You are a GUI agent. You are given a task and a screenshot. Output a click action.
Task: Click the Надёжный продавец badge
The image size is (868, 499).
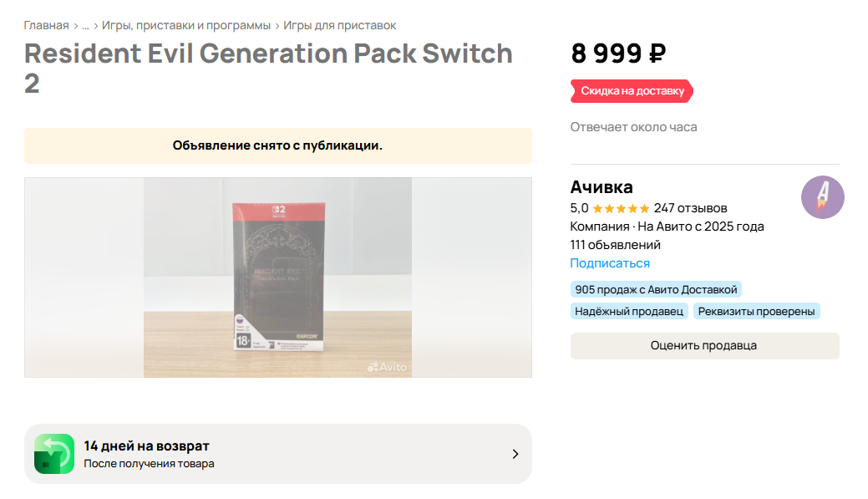click(629, 311)
